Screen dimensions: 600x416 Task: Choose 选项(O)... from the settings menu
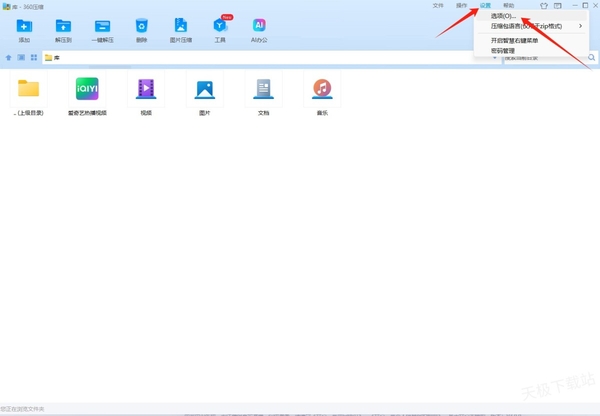504,16
